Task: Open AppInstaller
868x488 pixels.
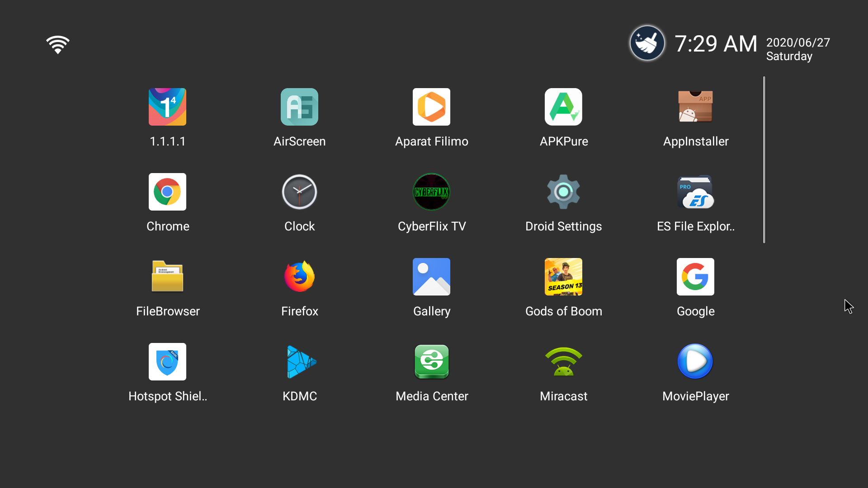Action: pos(695,107)
